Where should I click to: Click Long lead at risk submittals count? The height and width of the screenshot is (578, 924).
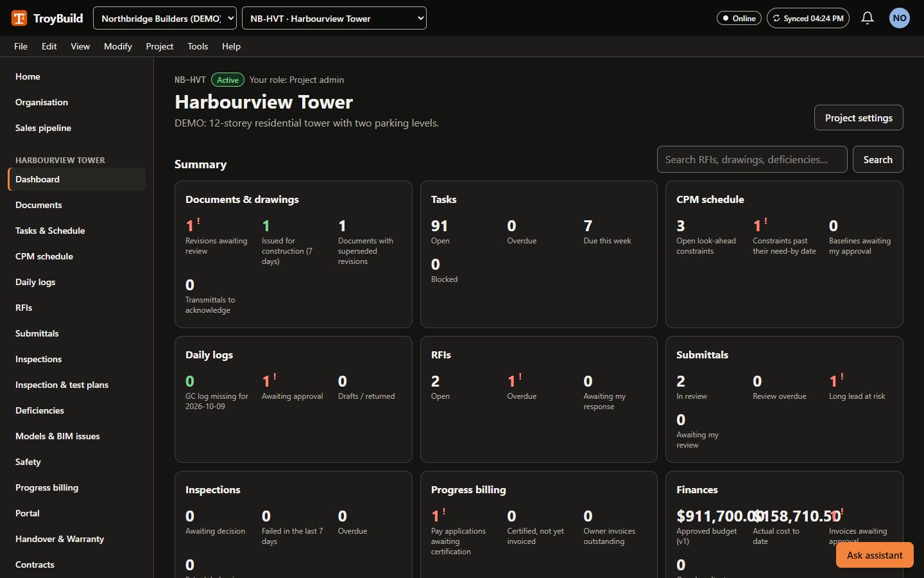pyautogui.click(x=834, y=381)
